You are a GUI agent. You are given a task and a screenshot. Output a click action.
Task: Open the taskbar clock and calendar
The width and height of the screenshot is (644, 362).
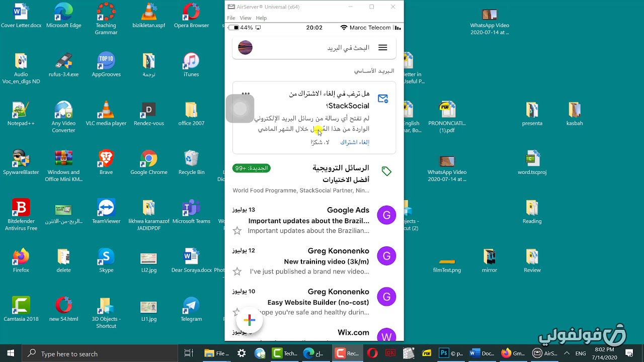point(604,353)
